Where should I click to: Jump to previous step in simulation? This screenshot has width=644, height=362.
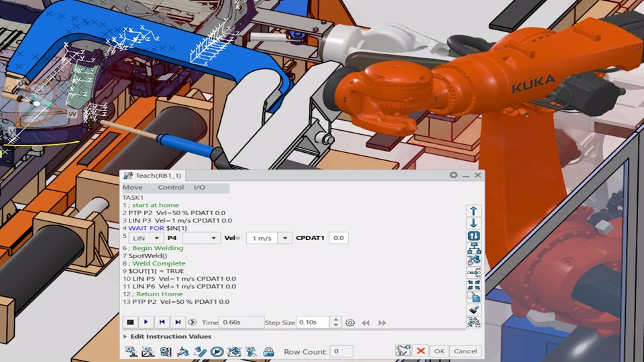[x=162, y=322]
